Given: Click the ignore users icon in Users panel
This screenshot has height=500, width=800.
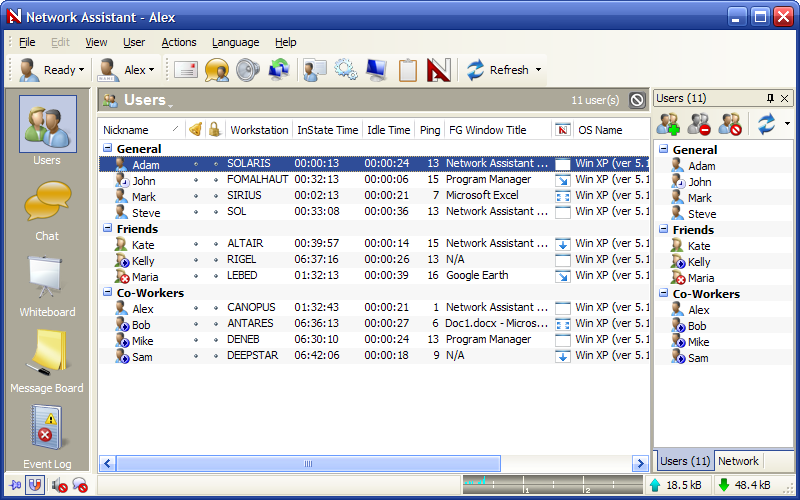Looking at the screenshot, I should [730, 124].
